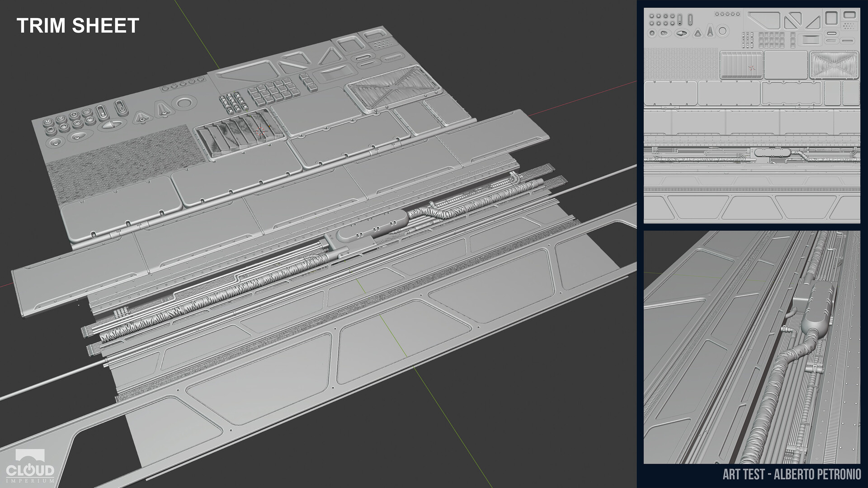Select the triangular frame cutout in main viewport
The width and height of the screenshot is (868, 488).
point(330,58)
